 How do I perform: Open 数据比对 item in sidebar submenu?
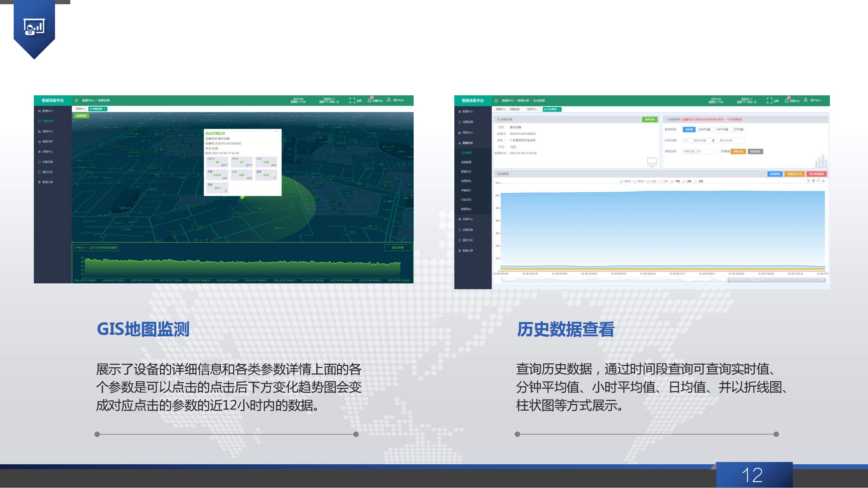[x=466, y=171]
